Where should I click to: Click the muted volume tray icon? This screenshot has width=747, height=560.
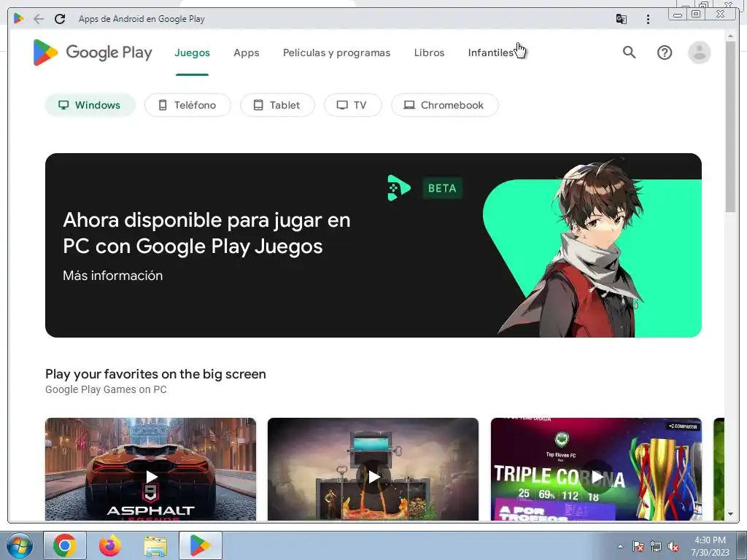click(x=673, y=547)
